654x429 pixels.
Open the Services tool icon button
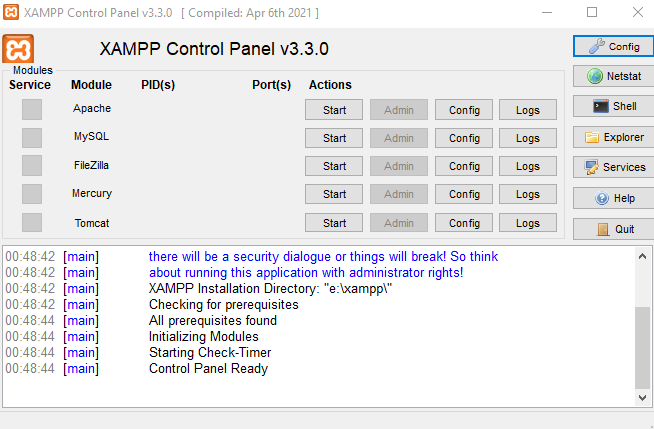[x=614, y=167]
